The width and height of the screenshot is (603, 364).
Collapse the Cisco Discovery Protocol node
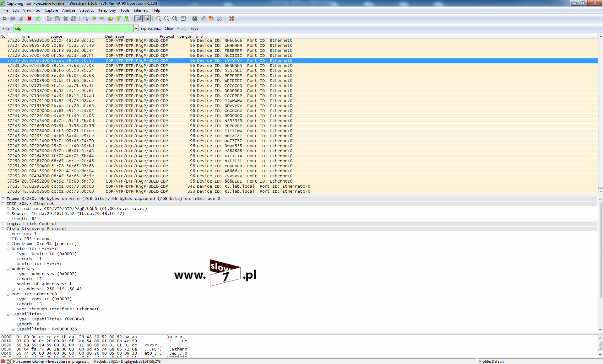click(3, 229)
